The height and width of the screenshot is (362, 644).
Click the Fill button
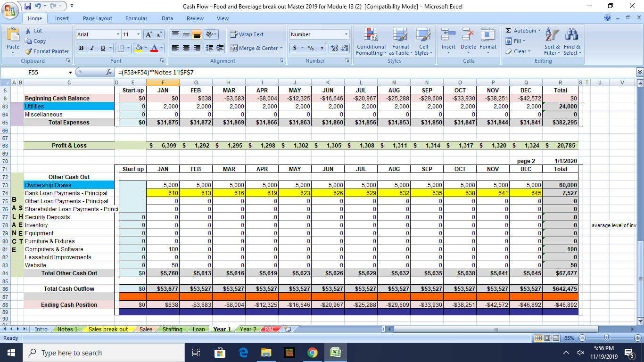[x=516, y=41]
